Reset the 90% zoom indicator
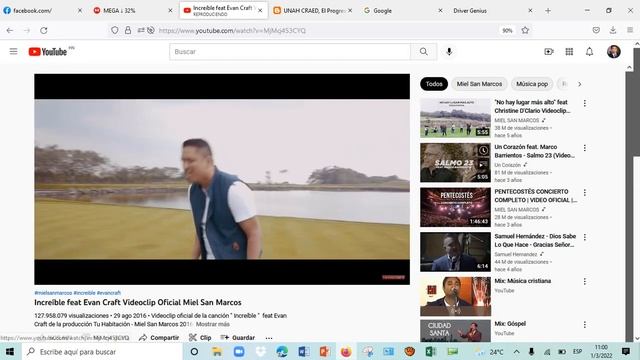Image resolution: width=640 pixels, height=360 pixels. (507, 30)
